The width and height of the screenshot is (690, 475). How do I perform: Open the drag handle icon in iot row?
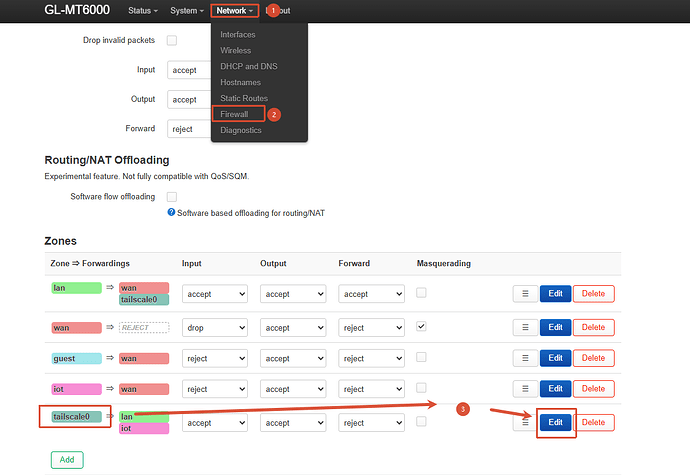(x=525, y=389)
